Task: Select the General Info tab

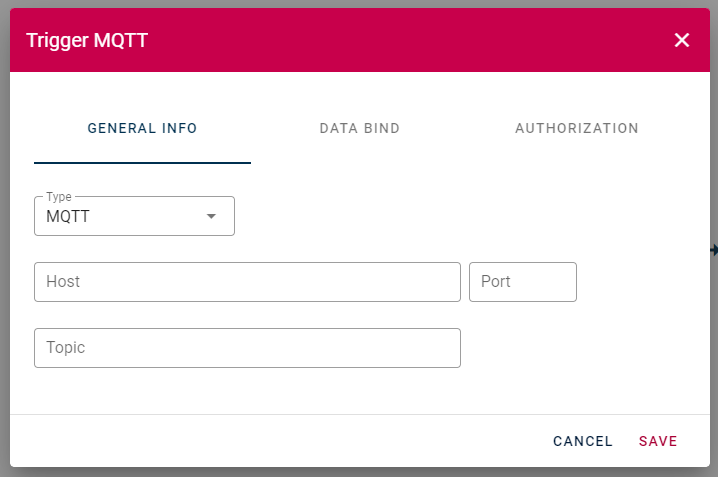Action: (x=142, y=128)
